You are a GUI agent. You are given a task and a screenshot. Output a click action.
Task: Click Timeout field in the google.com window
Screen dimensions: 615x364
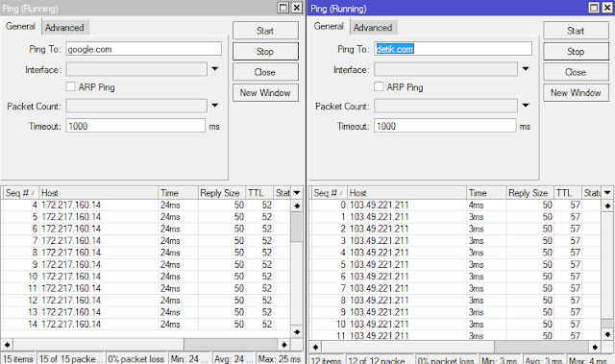pyautogui.click(x=135, y=126)
